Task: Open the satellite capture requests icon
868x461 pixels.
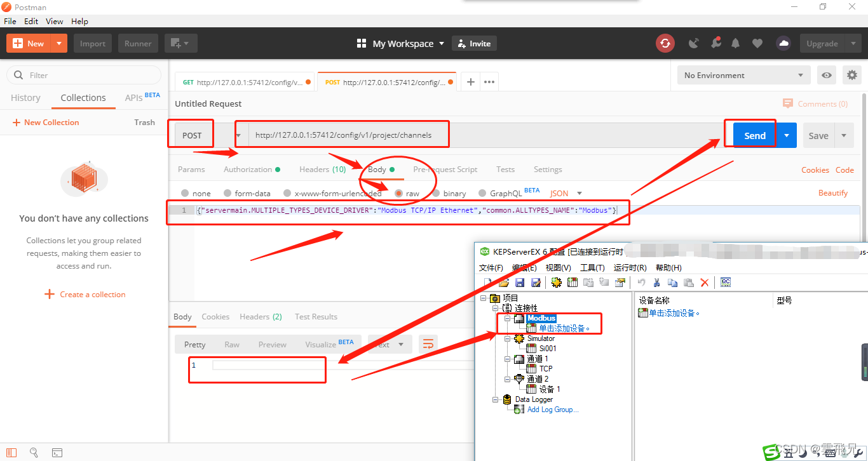Action: 694,43
